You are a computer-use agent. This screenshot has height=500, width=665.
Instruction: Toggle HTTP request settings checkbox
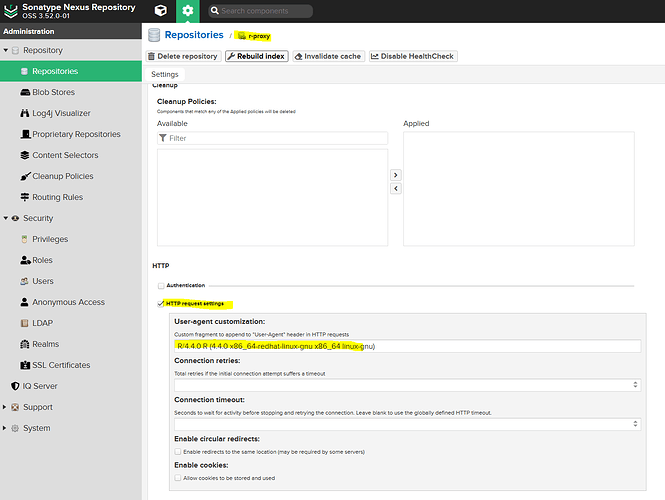162,303
